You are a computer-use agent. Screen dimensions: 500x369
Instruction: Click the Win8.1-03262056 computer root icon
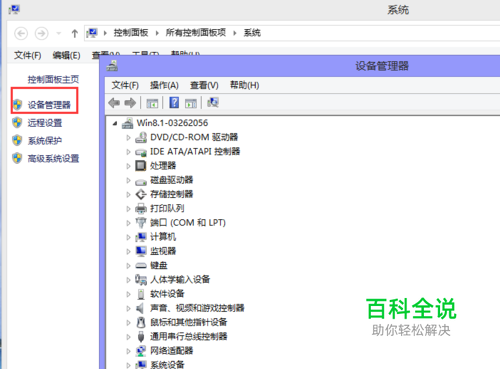click(x=127, y=123)
